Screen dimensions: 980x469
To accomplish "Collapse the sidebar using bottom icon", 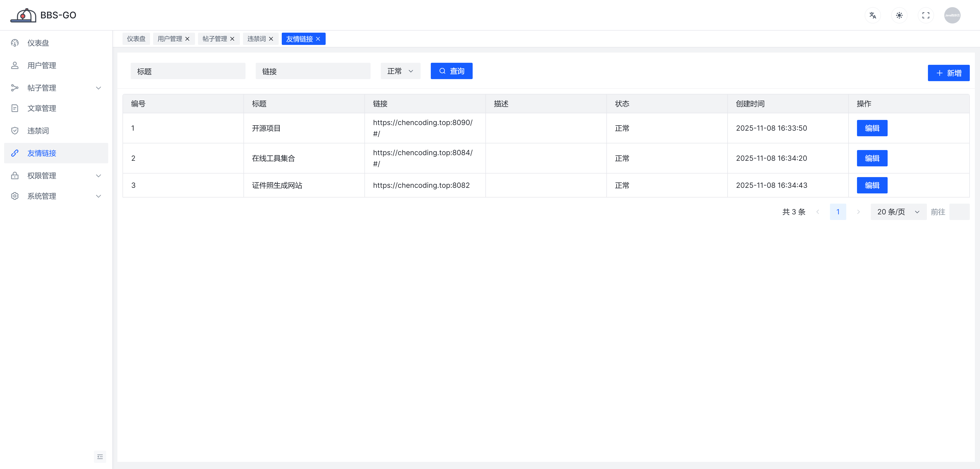I will (x=100, y=456).
